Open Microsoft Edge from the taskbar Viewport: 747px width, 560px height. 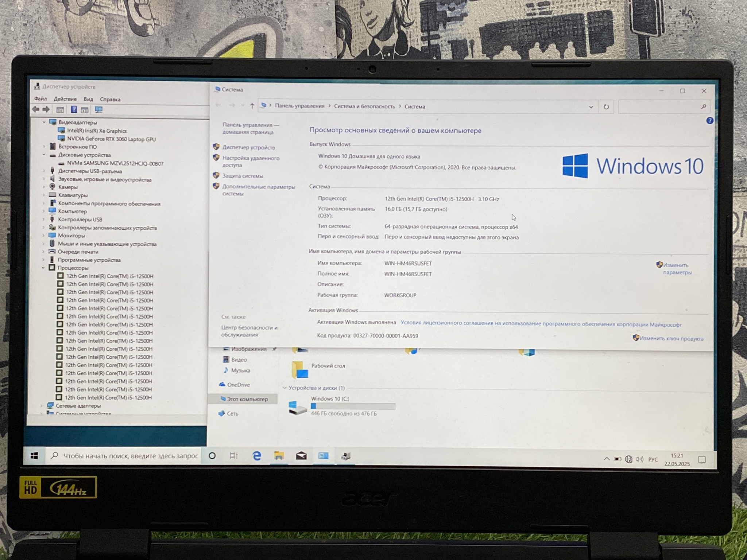pos(257,456)
